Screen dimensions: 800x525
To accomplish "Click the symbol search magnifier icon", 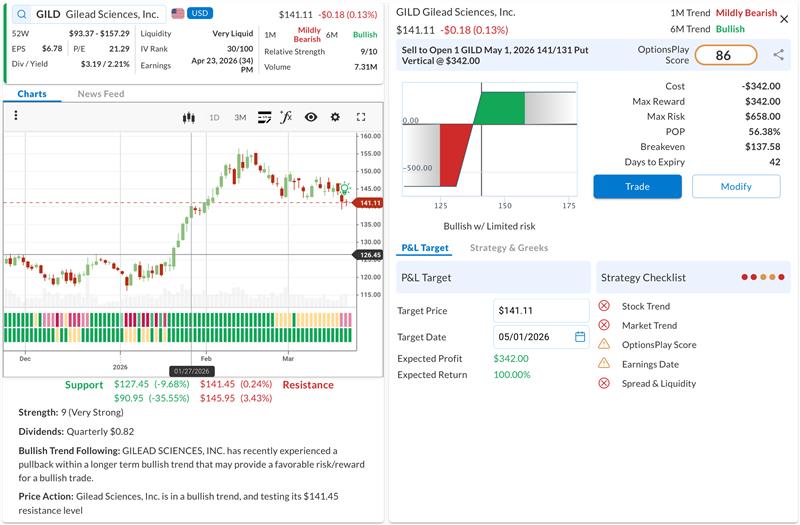I will (x=20, y=15).
